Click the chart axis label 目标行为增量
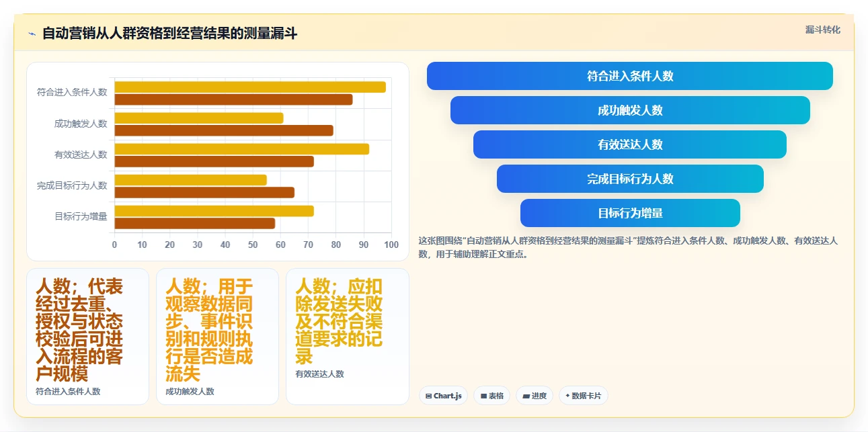868x432 pixels. [81, 216]
